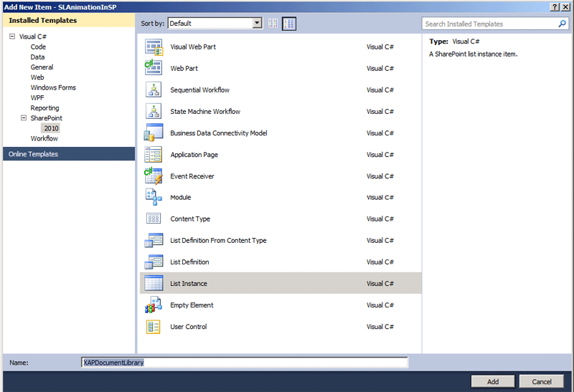Viewport: 574px width, 392px height.
Task: Click the Add button
Action: pos(493,381)
